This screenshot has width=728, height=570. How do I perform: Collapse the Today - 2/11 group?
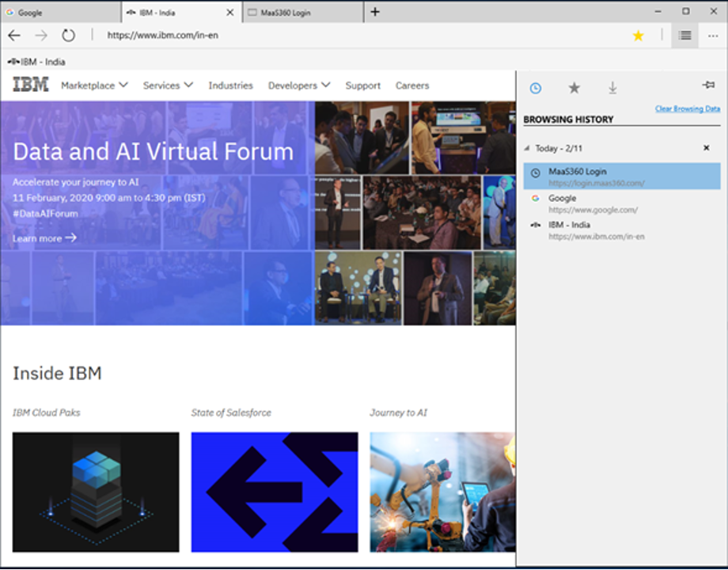[526, 148]
